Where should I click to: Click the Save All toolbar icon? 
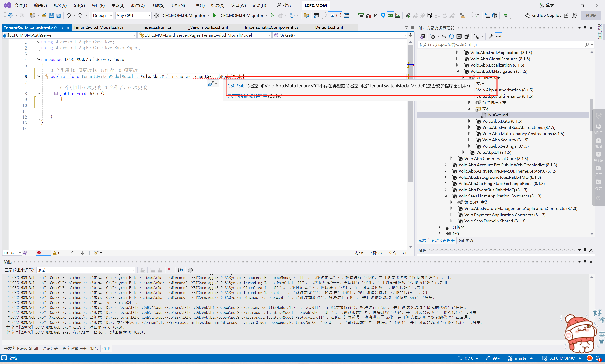(59, 15)
